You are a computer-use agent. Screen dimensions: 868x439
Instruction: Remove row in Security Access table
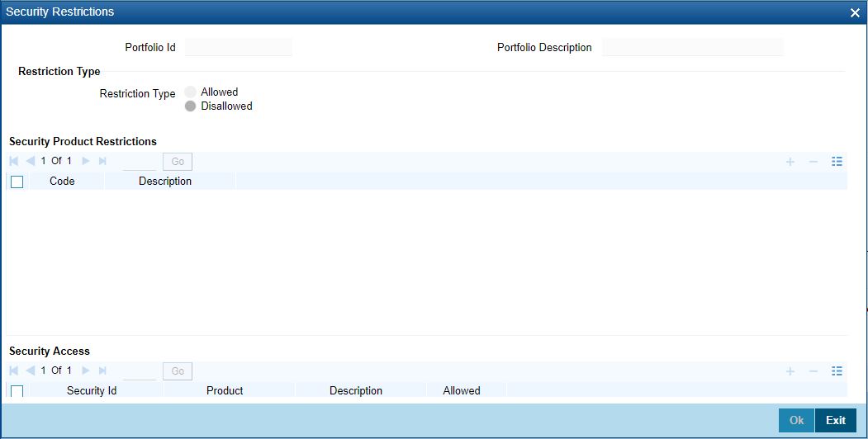coord(813,371)
